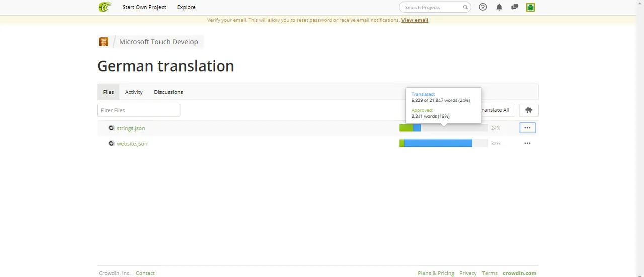Open the website.json three-dot menu
The height and width of the screenshot is (277, 644).
(527, 143)
